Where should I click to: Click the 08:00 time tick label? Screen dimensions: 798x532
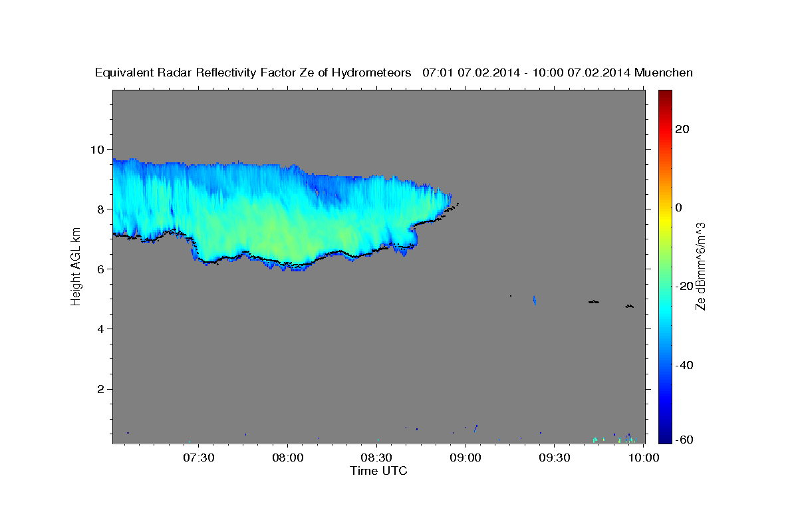point(287,458)
